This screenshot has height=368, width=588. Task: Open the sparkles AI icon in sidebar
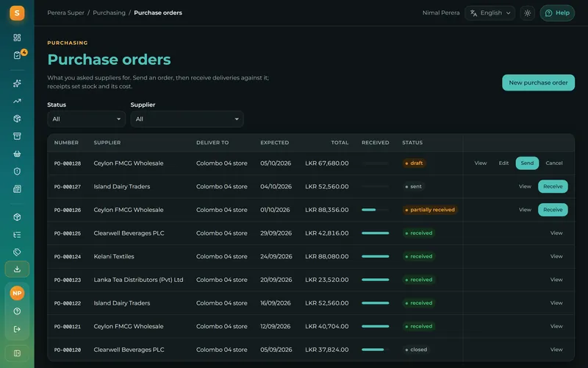pyautogui.click(x=17, y=83)
